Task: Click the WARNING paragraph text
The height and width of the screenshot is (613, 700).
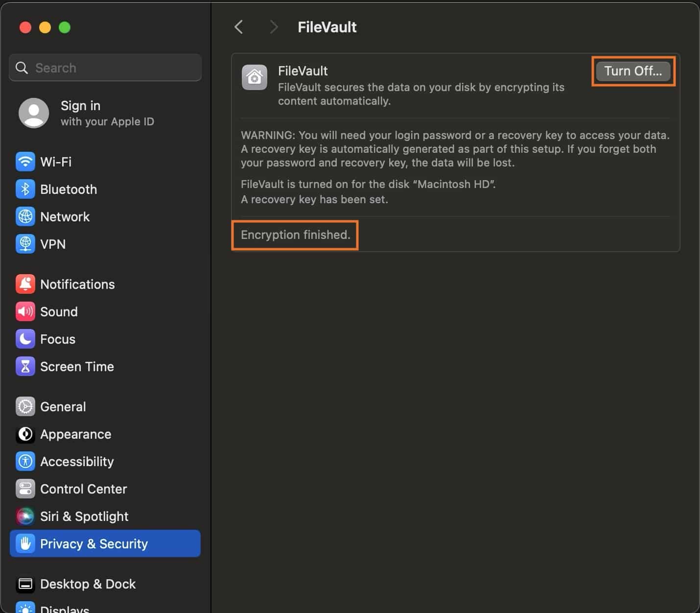Action: [455, 149]
